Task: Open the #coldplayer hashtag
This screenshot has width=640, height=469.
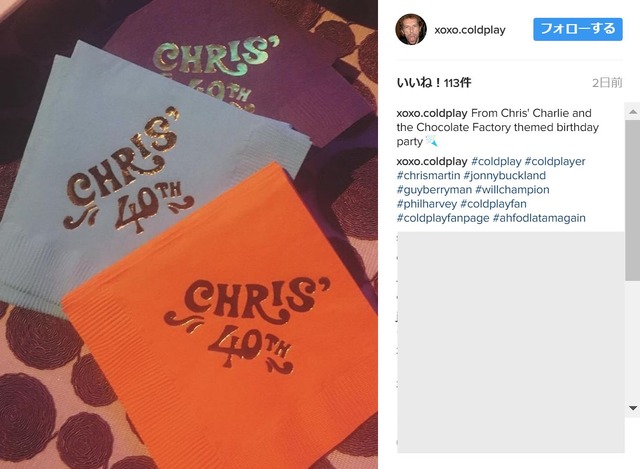Action: 555,161
